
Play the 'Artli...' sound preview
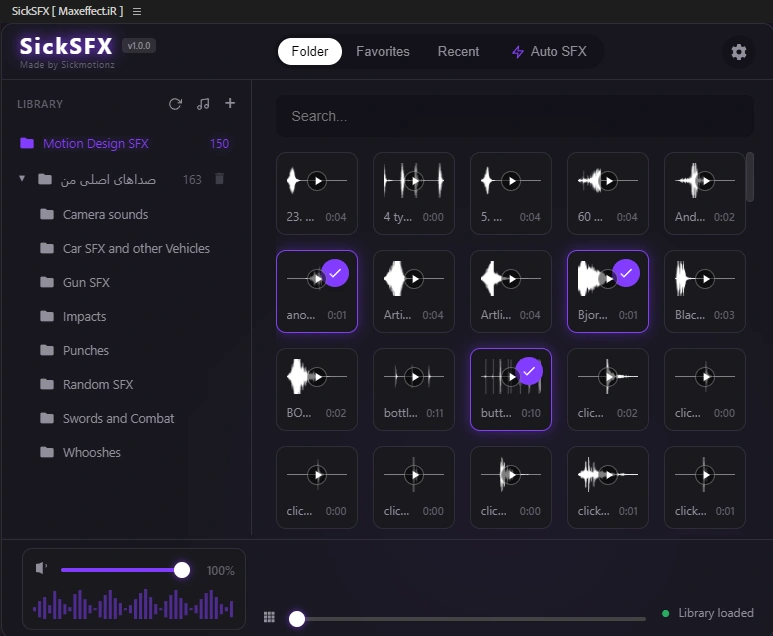point(511,279)
